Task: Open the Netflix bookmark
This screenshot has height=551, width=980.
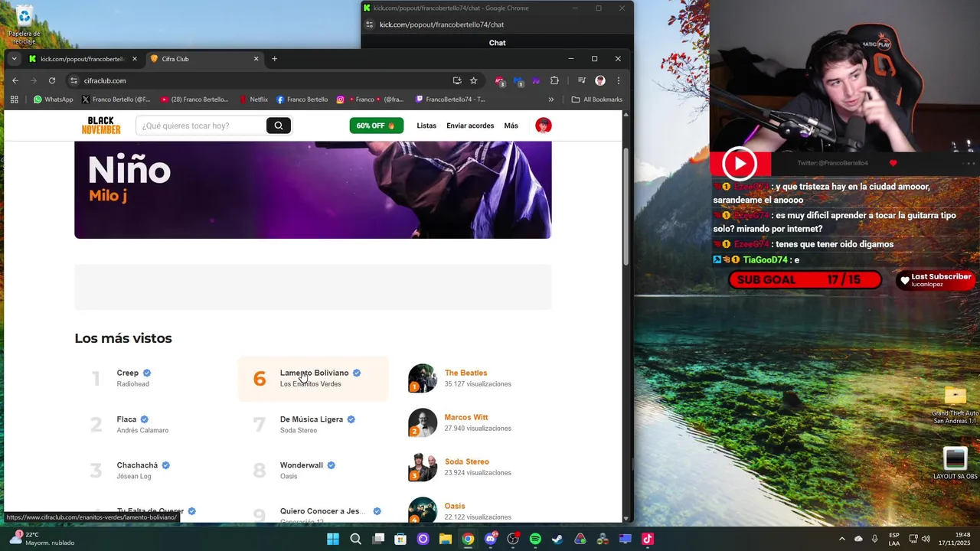Action: click(x=253, y=99)
